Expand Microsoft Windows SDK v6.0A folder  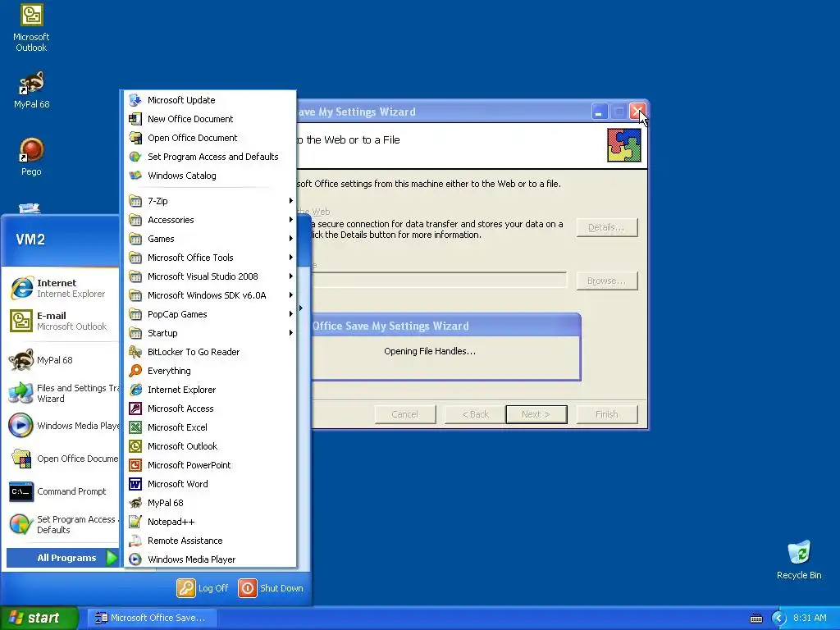point(210,295)
